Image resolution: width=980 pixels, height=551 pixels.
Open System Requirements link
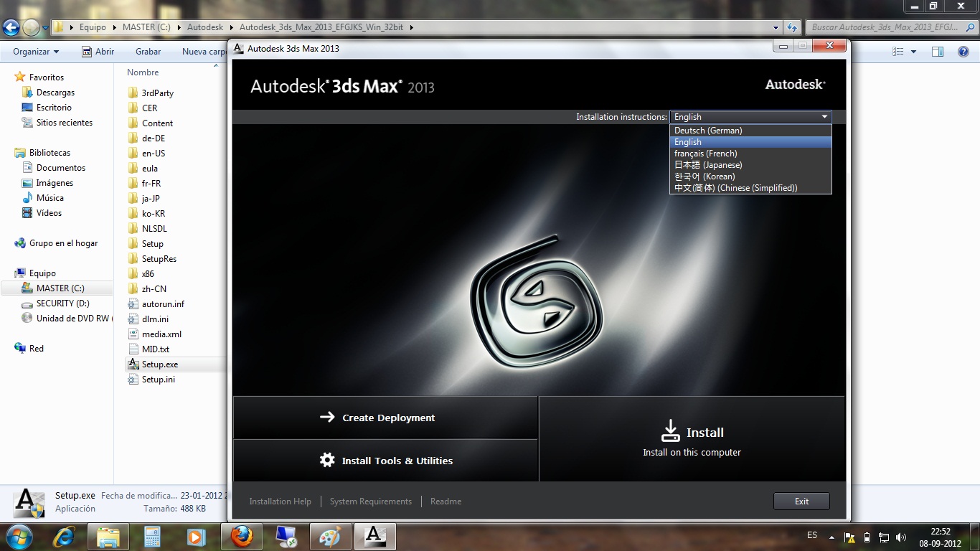pos(371,501)
